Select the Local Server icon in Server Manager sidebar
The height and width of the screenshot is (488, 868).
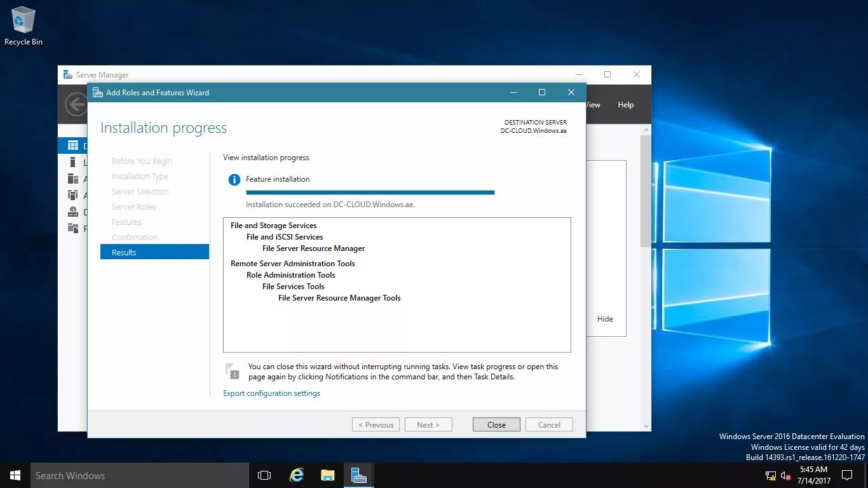(73, 163)
